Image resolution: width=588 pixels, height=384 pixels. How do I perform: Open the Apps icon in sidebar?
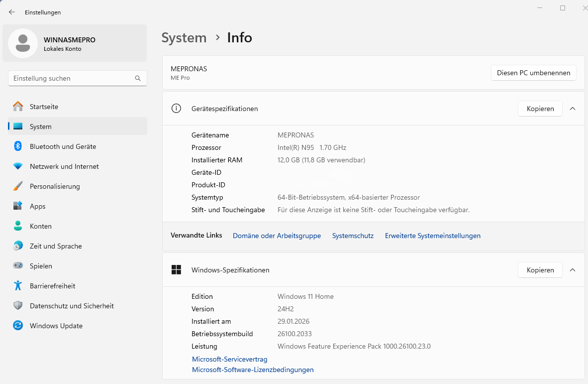click(18, 206)
